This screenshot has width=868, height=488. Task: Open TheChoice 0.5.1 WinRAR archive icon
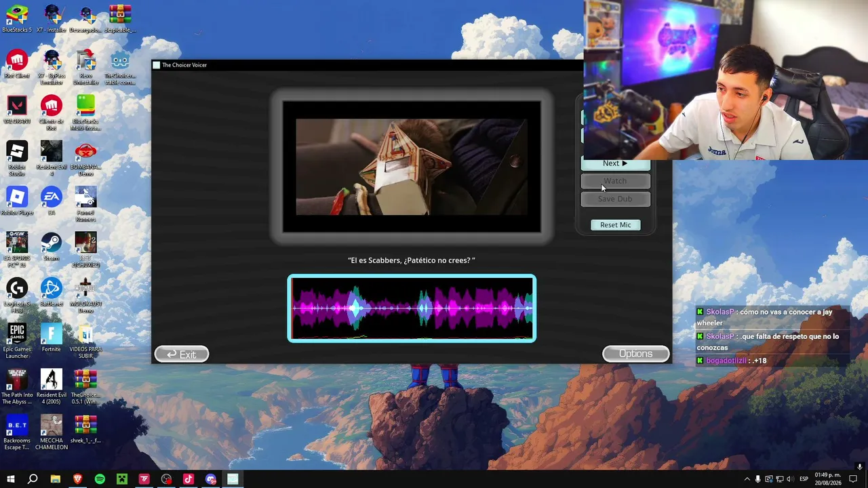pos(85,386)
